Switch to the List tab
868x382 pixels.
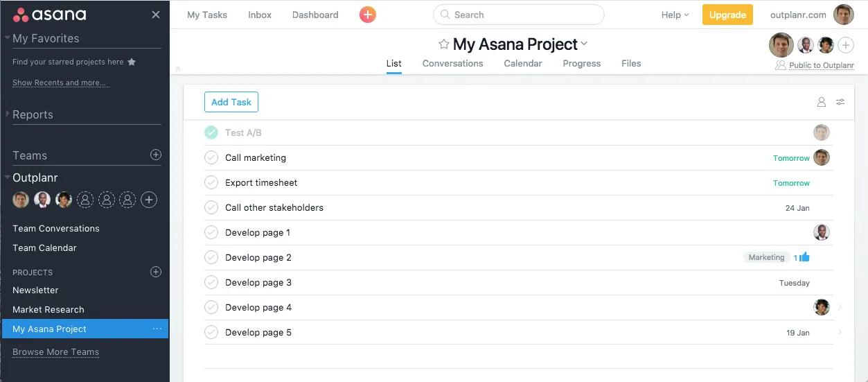click(394, 63)
